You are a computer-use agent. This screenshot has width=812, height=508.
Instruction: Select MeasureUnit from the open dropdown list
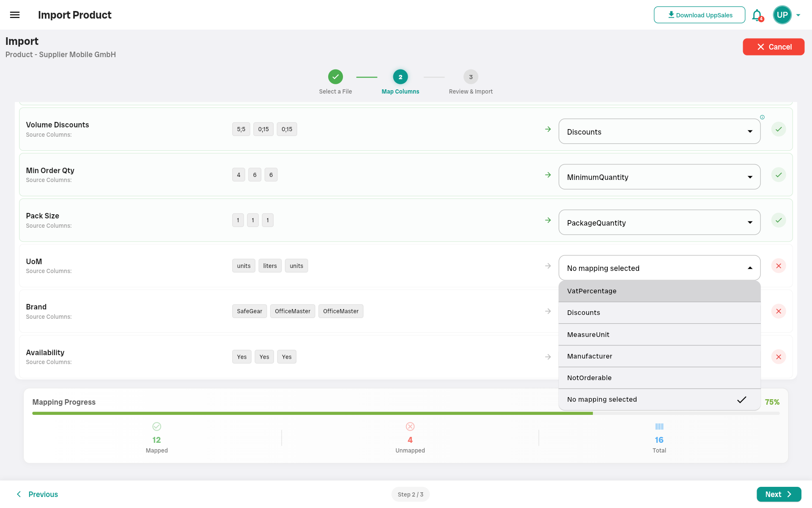pos(588,334)
